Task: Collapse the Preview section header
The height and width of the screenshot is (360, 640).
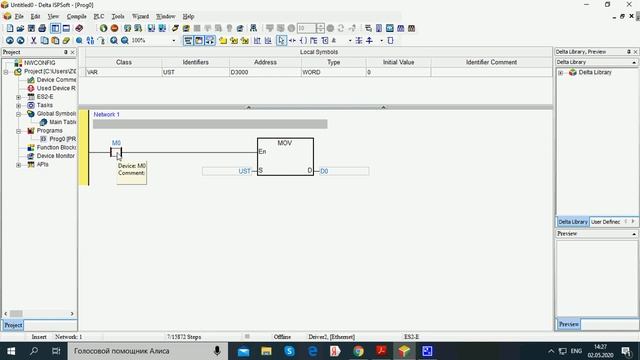Action: pyautogui.click(x=634, y=234)
